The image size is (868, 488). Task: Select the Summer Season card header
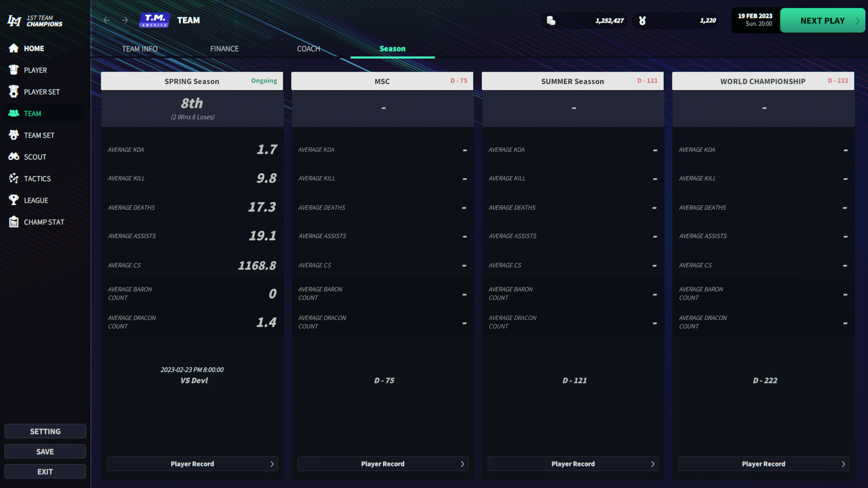tap(572, 81)
